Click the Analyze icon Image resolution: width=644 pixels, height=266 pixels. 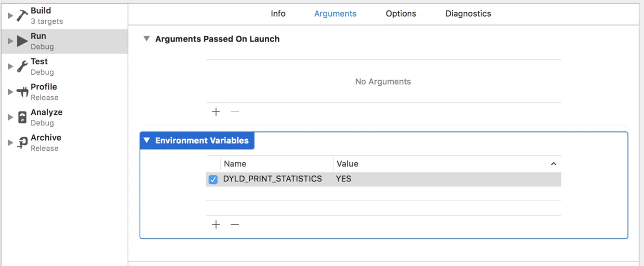(22, 117)
